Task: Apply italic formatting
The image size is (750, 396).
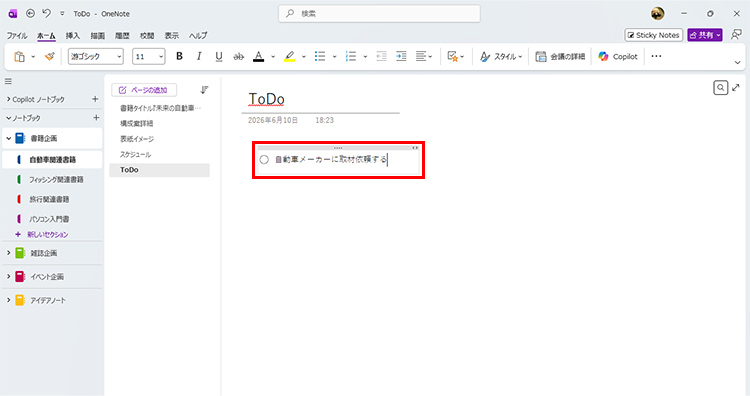Action: (199, 56)
